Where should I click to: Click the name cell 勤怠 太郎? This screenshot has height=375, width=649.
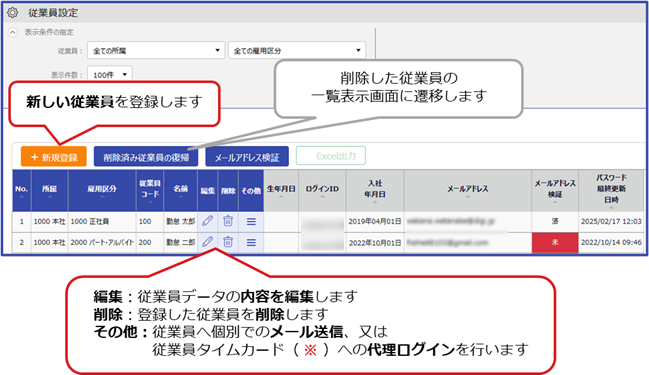tap(180, 221)
